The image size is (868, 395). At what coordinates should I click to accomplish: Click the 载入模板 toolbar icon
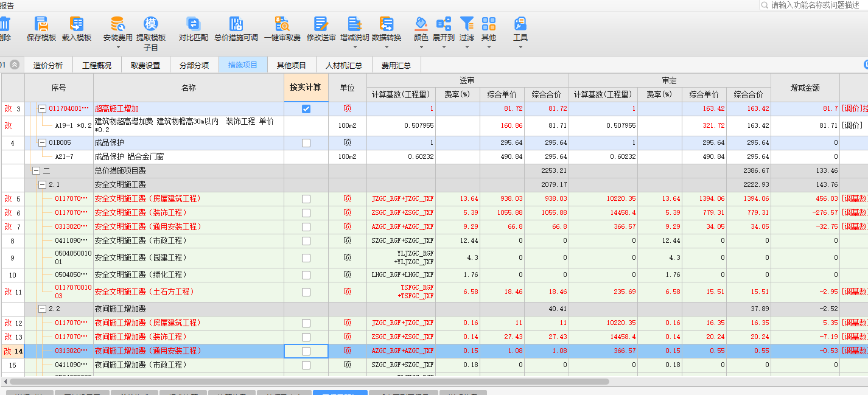pos(77,24)
